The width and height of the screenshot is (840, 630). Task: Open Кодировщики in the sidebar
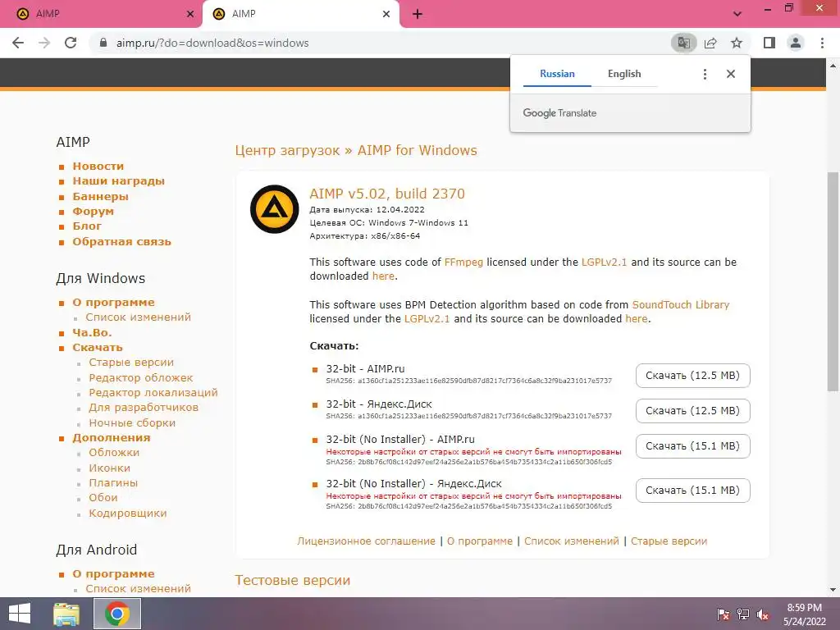pos(127,514)
